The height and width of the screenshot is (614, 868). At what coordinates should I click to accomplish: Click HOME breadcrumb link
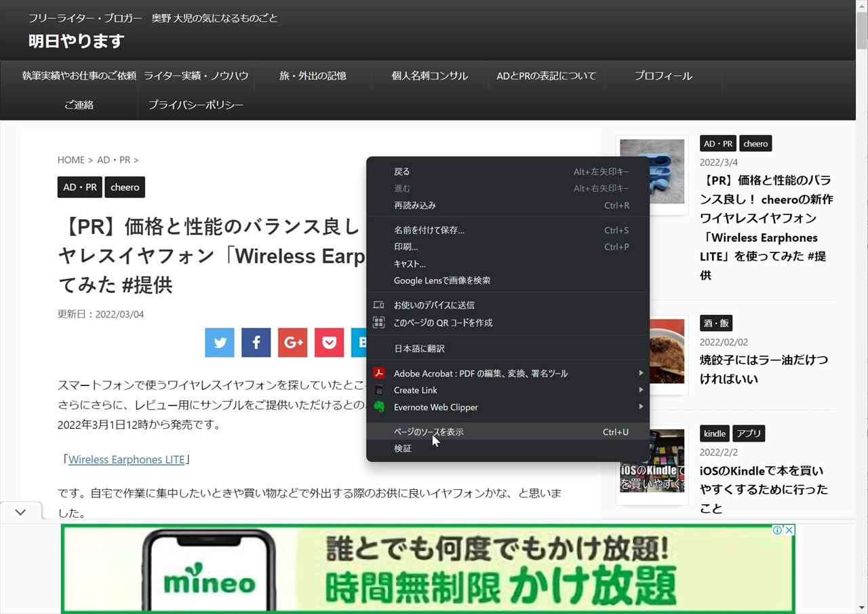coord(71,160)
